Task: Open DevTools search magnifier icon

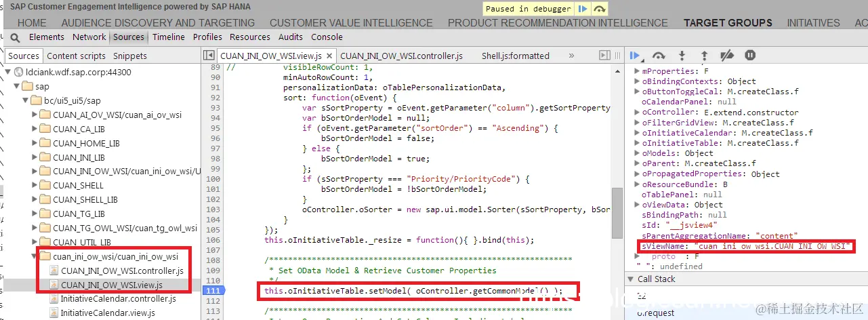Action: click(15, 37)
